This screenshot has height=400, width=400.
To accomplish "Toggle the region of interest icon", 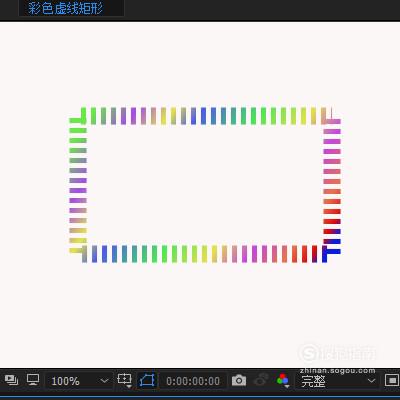I will 391,380.
